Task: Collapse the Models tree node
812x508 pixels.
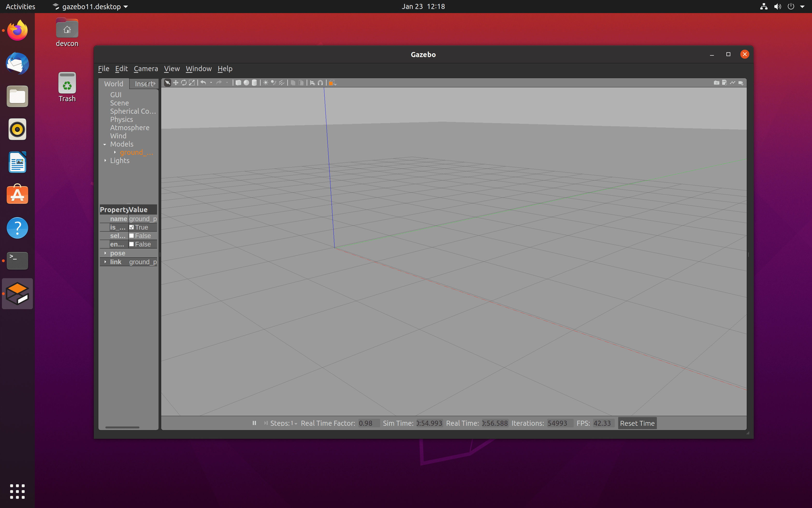Action: pos(105,144)
